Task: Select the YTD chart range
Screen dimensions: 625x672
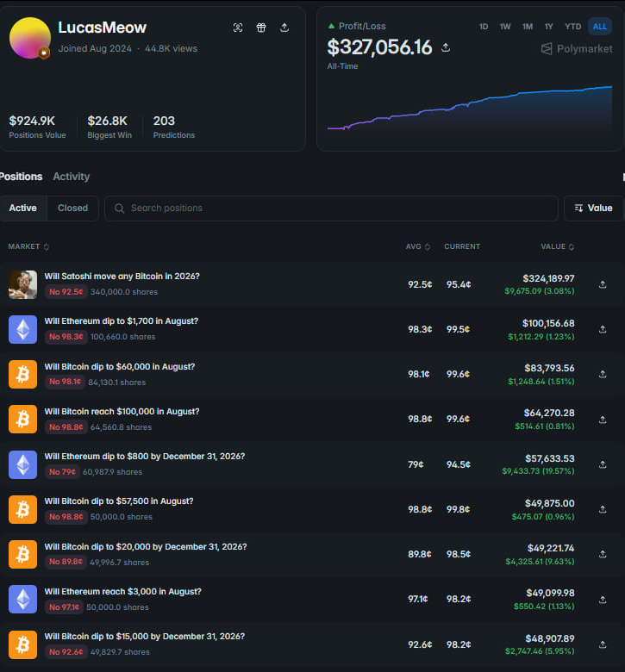Action: (572, 27)
